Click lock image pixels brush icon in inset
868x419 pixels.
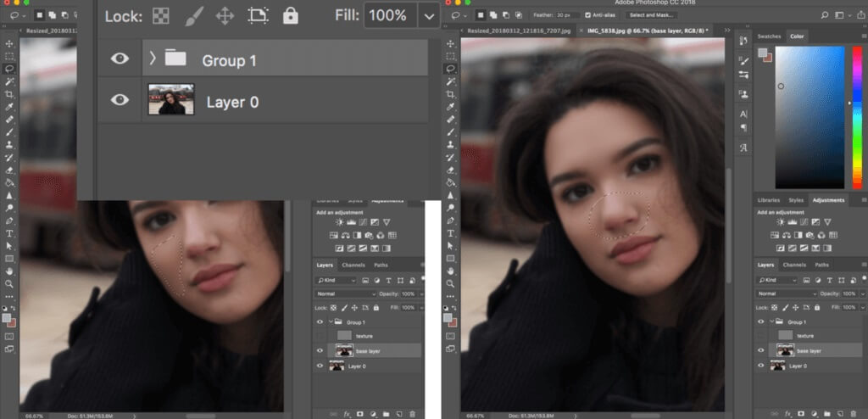pyautogui.click(x=194, y=16)
